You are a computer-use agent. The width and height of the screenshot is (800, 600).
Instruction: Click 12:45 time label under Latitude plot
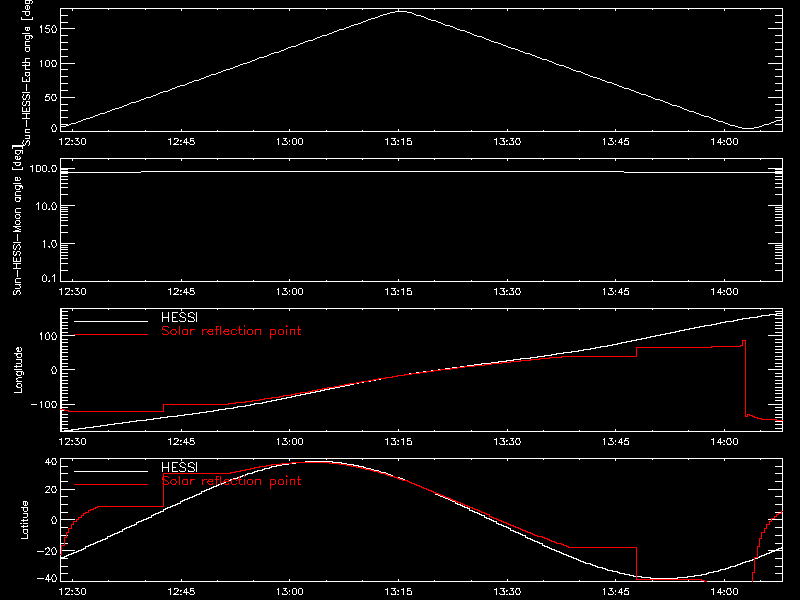[181, 591]
